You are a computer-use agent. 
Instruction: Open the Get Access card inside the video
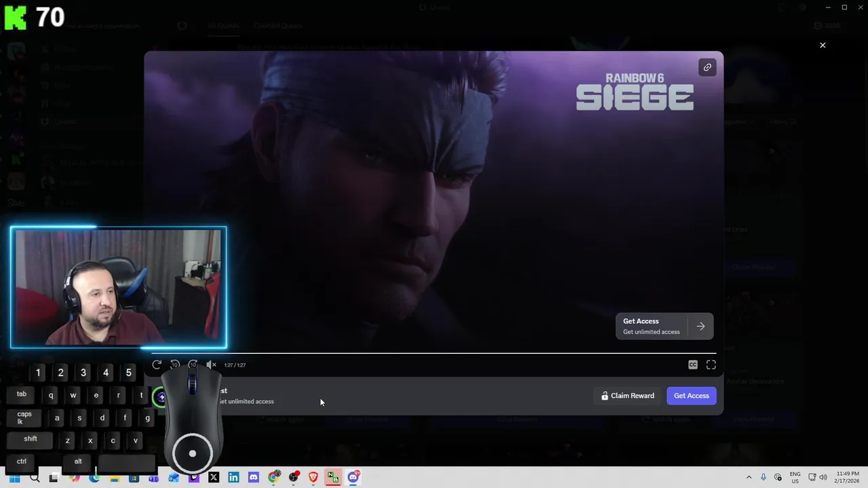click(x=665, y=326)
